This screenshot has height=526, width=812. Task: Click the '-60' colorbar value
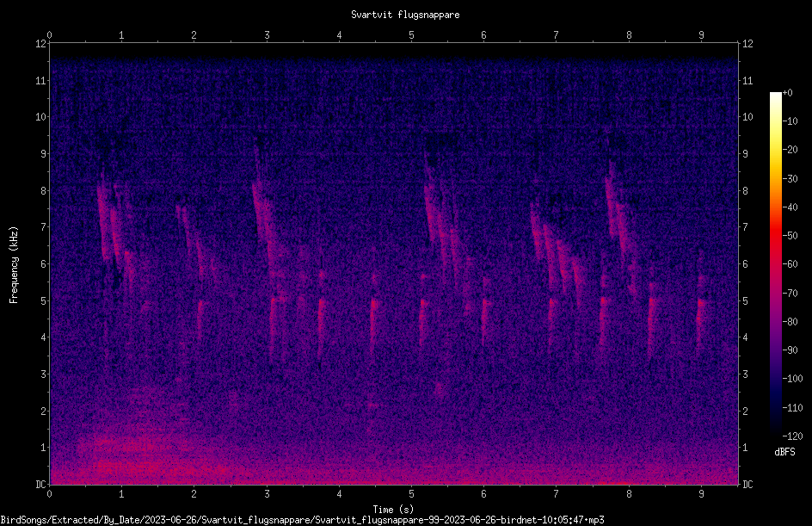tap(790, 264)
